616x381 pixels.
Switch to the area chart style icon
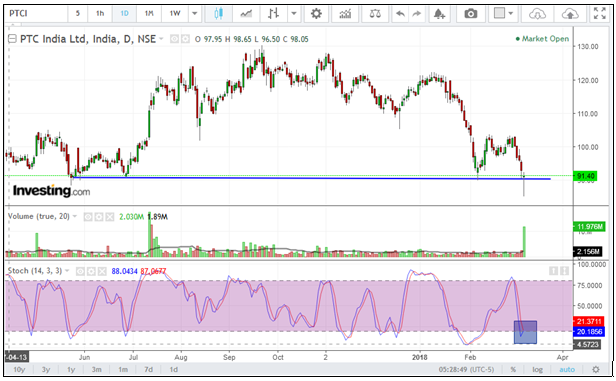[x=246, y=14]
